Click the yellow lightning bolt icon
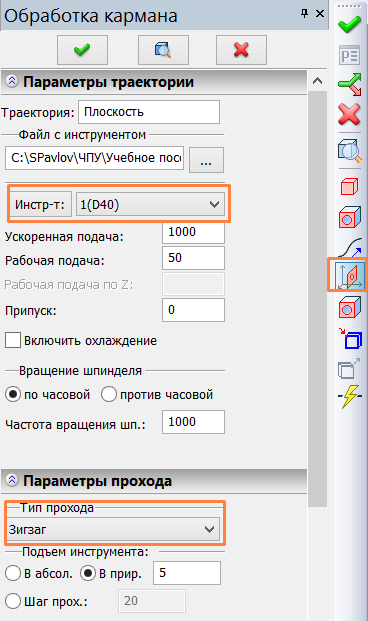 pos(350,396)
